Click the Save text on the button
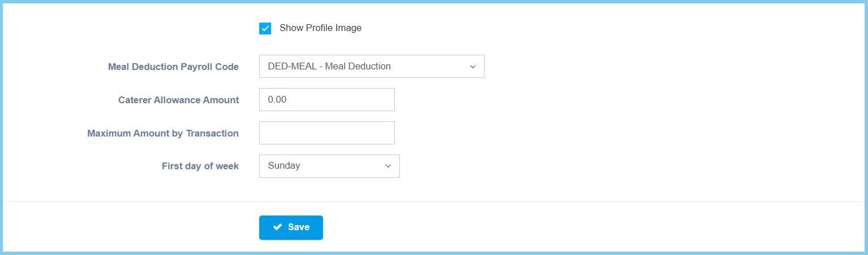This screenshot has width=868, height=255. click(x=299, y=227)
